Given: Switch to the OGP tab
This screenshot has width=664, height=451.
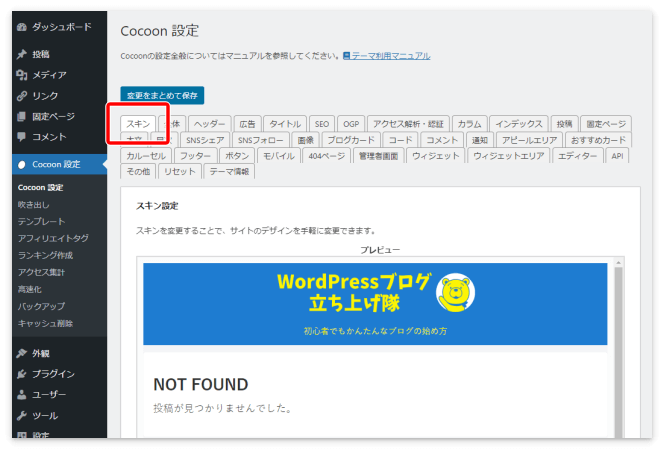Looking at the screenshot, I should 351,124.
